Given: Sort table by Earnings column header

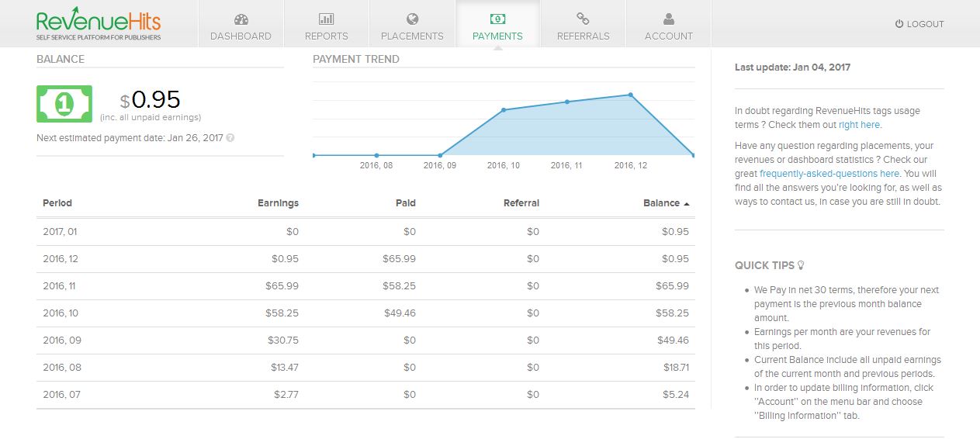Looking at the screenshot, I should point(278,203).
